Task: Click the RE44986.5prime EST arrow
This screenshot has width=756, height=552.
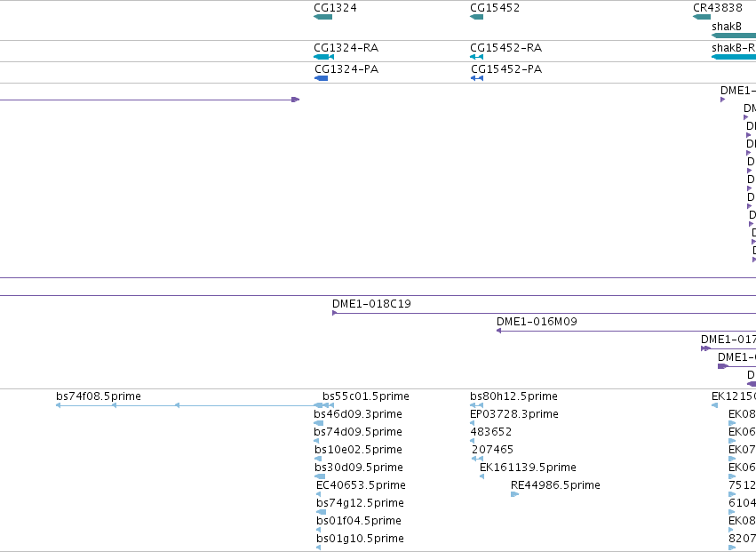Action: pyautogui.click(x=515, y=494)
